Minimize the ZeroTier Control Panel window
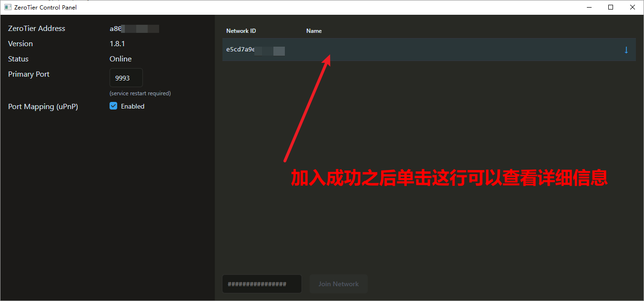 coord(589,7)
